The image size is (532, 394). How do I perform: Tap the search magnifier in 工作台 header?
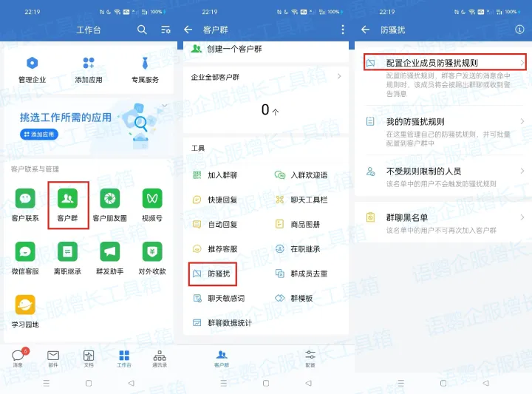click(x=143, y=30)
